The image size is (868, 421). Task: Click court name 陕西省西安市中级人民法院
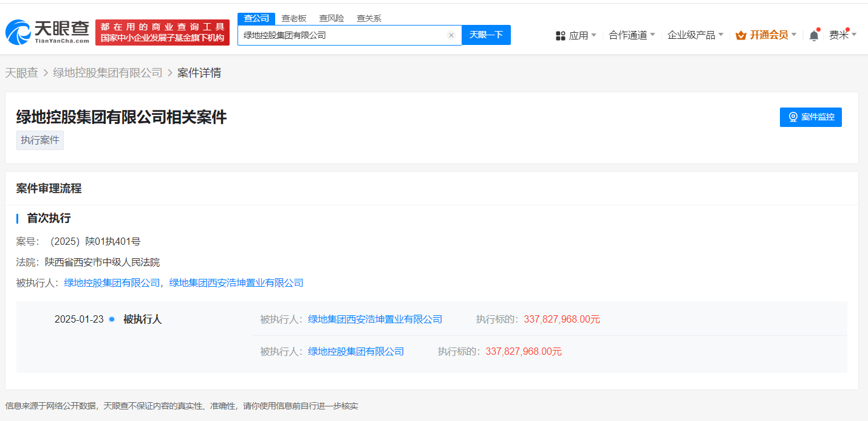pyautogui.click(x=102, y=262)
